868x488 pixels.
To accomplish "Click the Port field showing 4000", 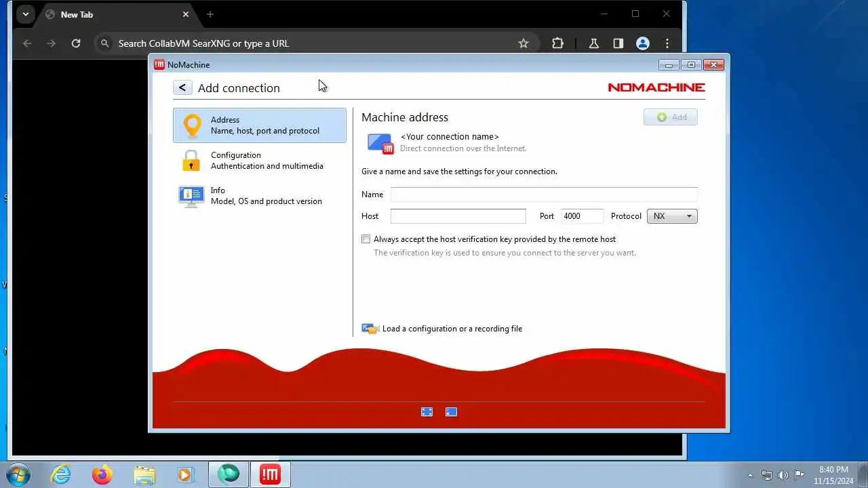I will [583, 216].
